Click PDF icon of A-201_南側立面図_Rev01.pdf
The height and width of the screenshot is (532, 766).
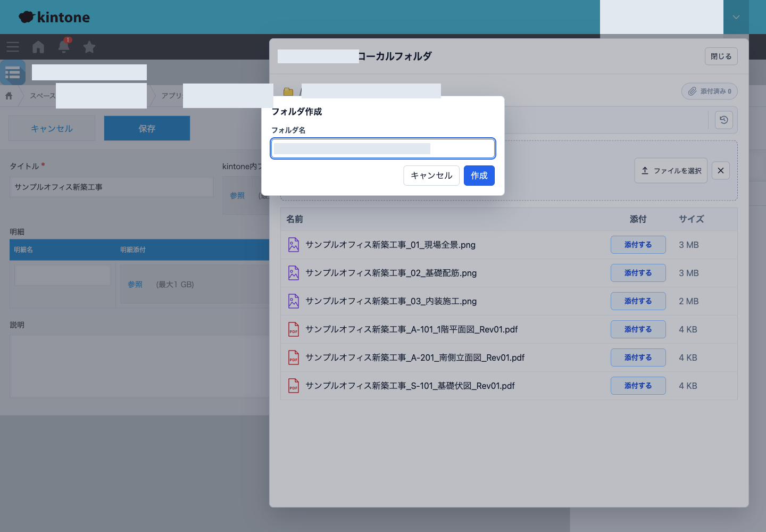coord(294,358)
